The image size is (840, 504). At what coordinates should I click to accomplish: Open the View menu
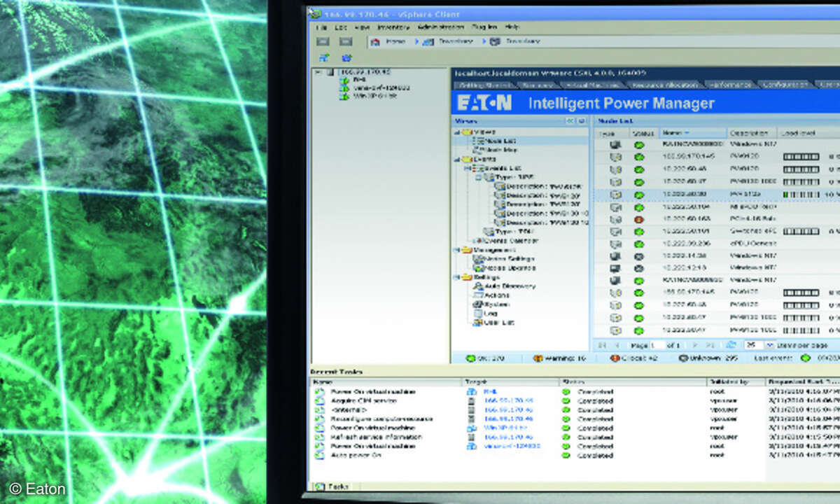362,27
